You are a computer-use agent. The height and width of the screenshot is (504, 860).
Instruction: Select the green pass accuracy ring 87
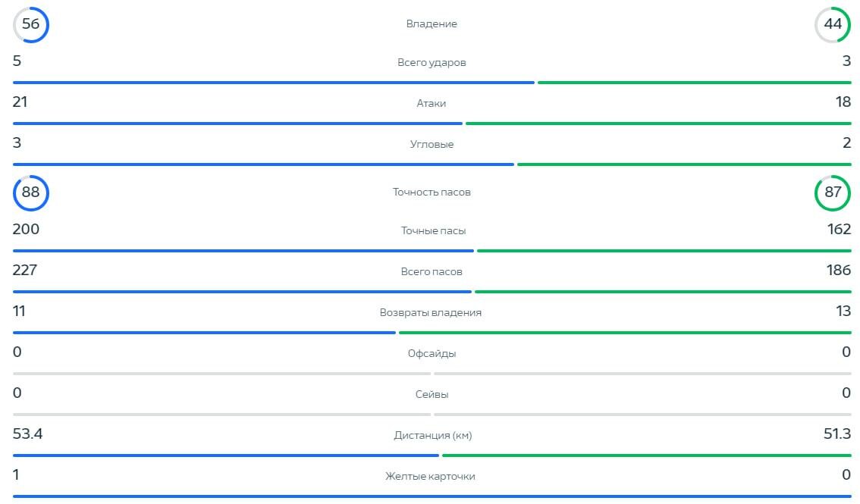click(833, 193)
